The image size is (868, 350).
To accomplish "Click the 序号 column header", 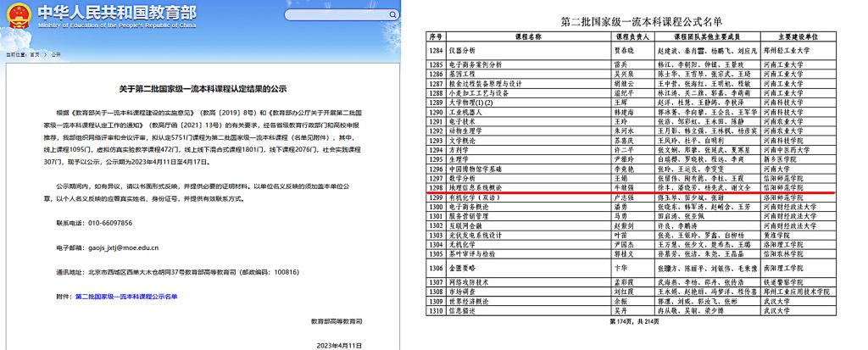I will click(x=437, y=37).
